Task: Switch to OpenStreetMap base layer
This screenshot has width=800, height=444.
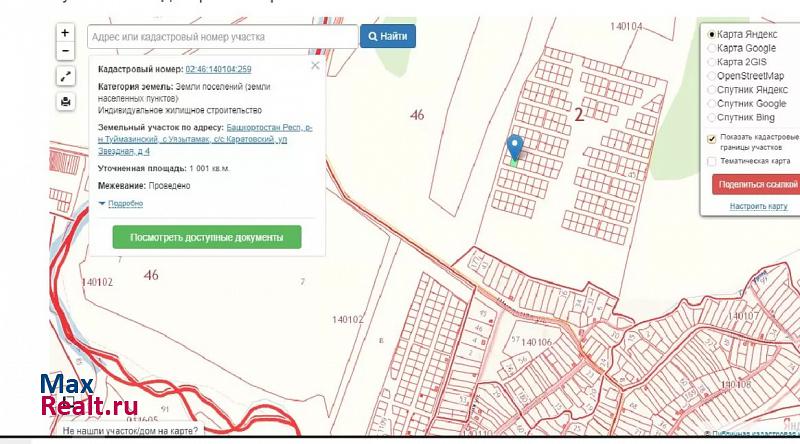Action: (x=712, y=76)
